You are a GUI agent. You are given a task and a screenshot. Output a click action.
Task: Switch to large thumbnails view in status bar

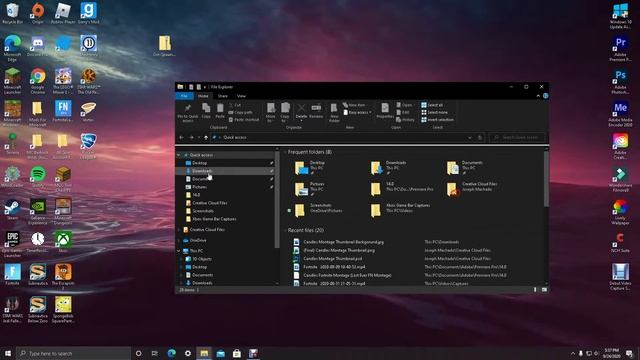[544, 289]
